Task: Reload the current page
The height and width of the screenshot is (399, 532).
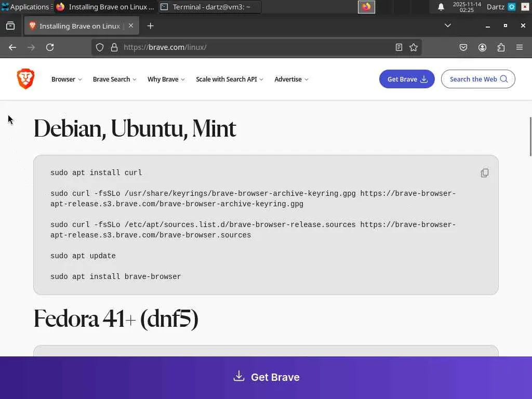Action: (x=50, y=47)
